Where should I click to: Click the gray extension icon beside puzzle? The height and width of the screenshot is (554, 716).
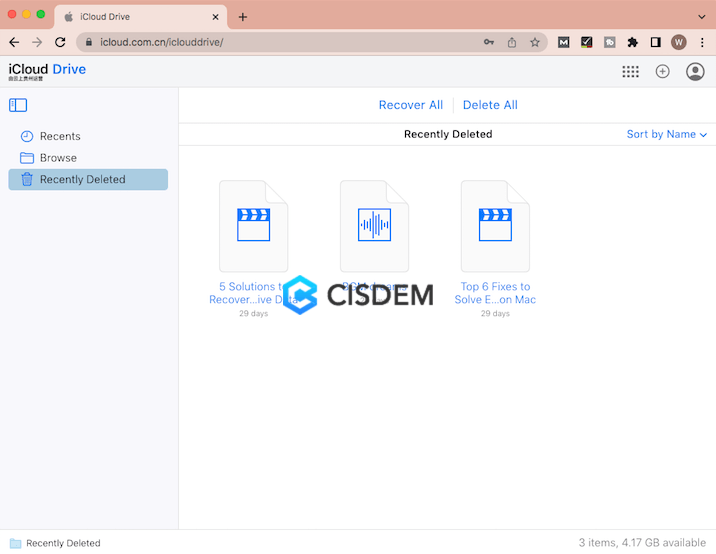click(610, 42)
